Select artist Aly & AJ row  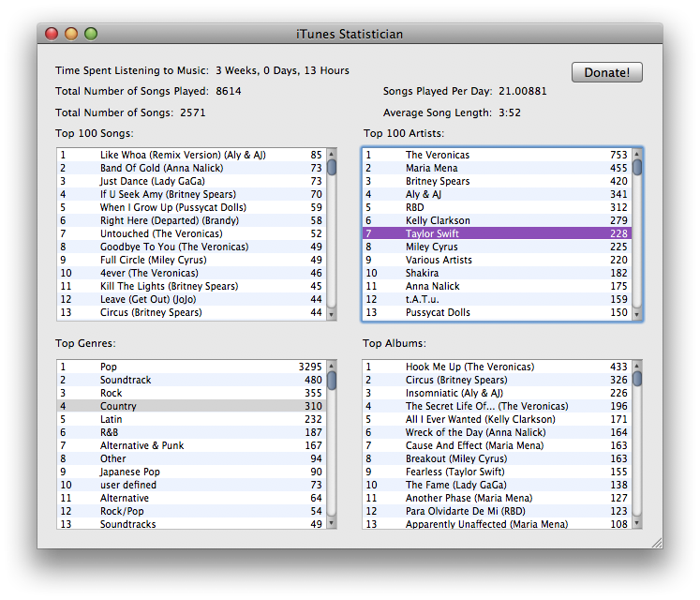point(498,194)
